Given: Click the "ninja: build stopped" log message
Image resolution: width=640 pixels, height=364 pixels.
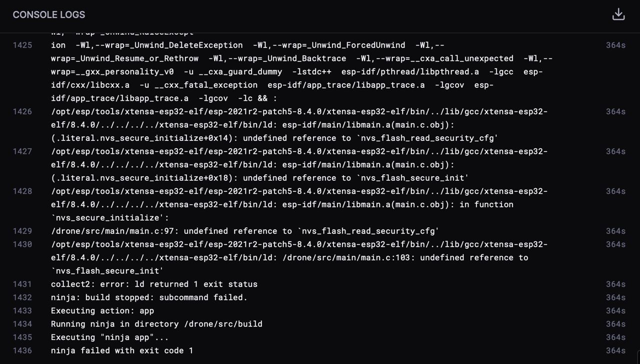Looking at the screenshot, I should click(x=149, y=298).
